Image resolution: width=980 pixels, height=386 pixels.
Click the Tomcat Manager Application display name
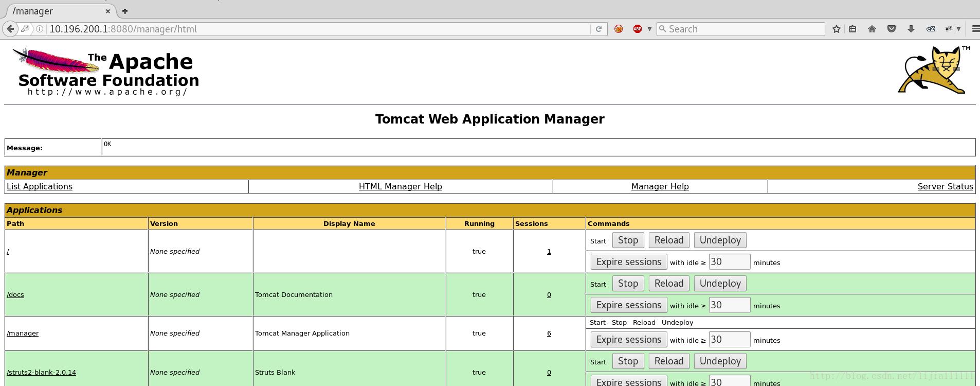tap(302, 334)
